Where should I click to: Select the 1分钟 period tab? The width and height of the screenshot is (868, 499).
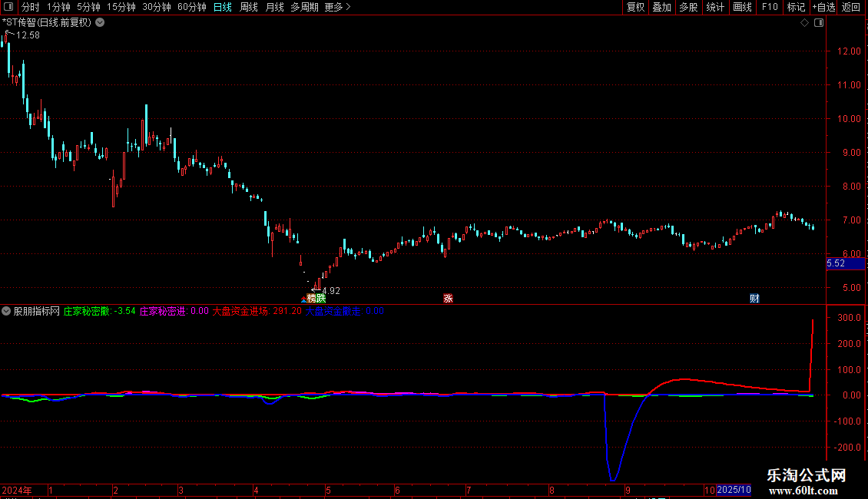pyautogui.click(x=58, y=7)
